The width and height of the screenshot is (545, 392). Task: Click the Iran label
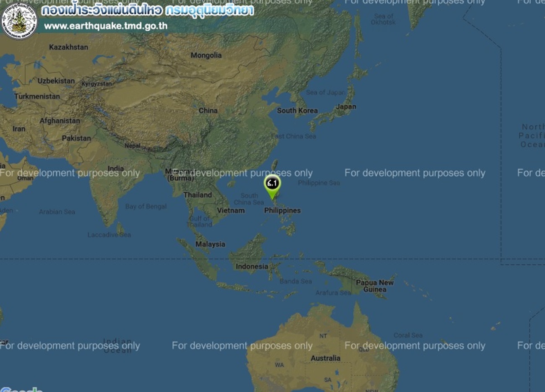coord(19,129)
